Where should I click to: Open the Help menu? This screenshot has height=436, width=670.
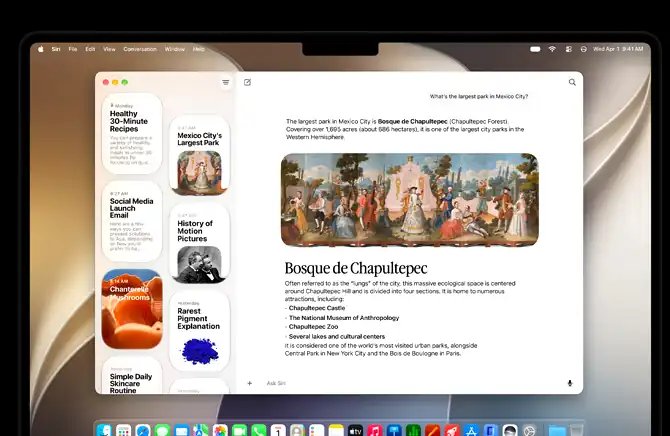pyautogui.click(x=198, y=49)
